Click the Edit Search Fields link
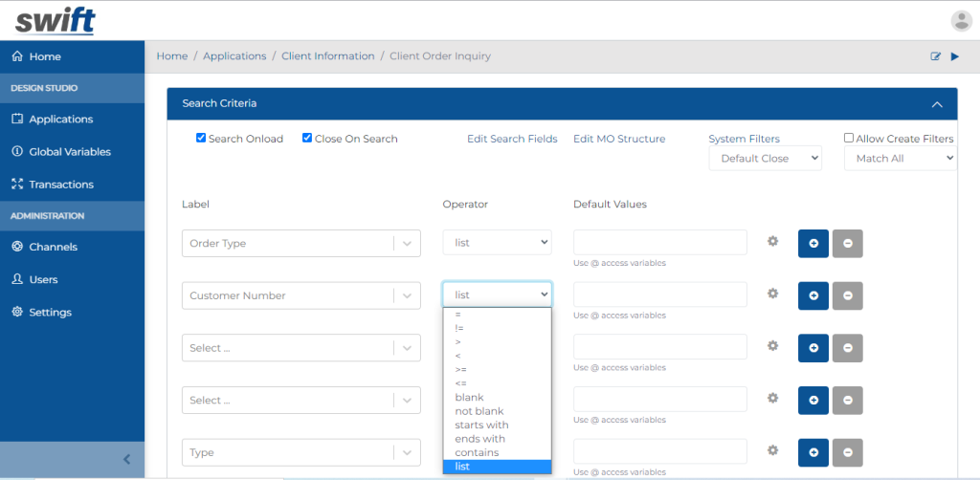The height and width of the screenshot is (480, 980). [512, 139]
